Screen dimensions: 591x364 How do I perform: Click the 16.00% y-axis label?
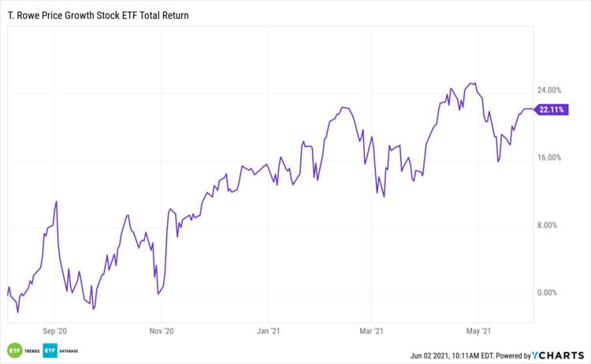tap(549, 158)
